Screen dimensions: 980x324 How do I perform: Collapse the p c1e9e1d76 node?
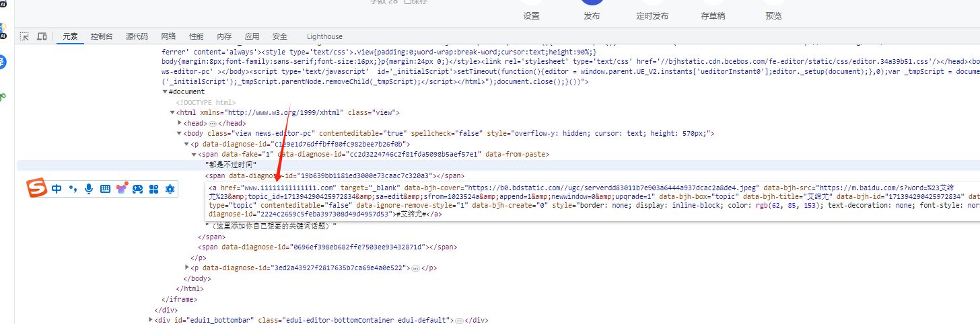[186, 144]
